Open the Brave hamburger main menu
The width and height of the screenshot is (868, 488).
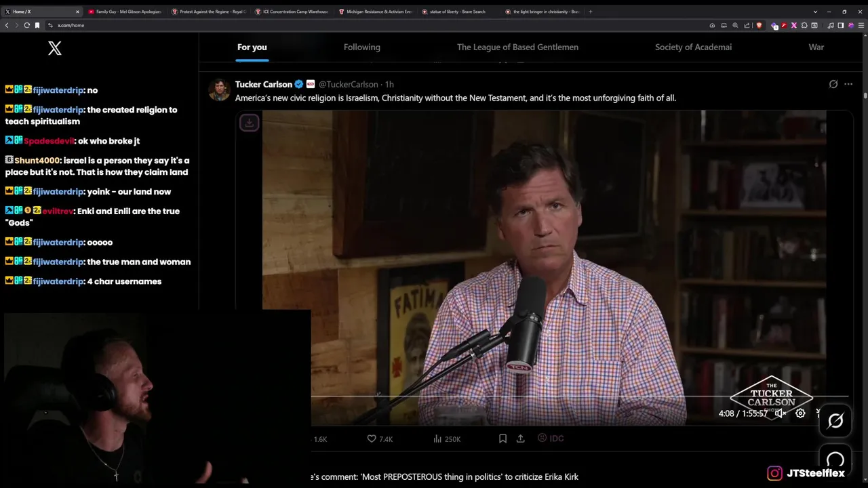point(861,25)
